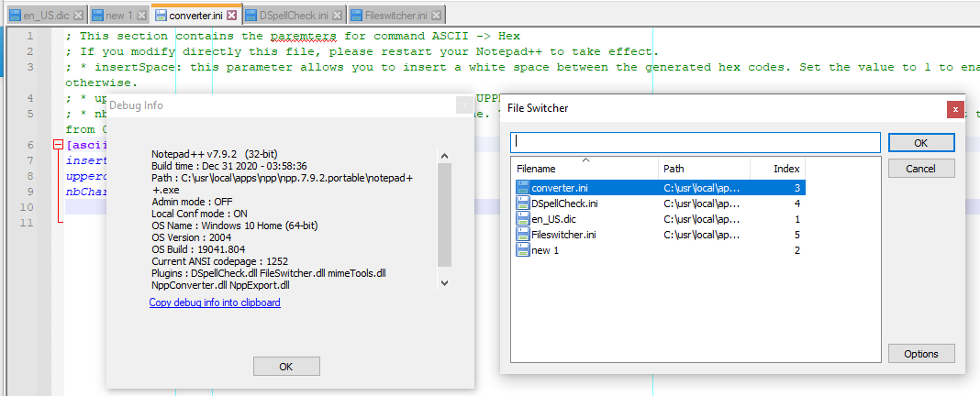Select new 1 in the File Switcher list
980x396 pixels.
pos(658,250)
